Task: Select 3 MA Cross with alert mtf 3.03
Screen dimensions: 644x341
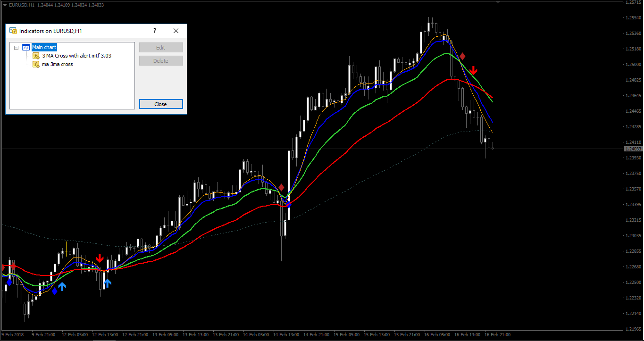Action: (76, 56)
